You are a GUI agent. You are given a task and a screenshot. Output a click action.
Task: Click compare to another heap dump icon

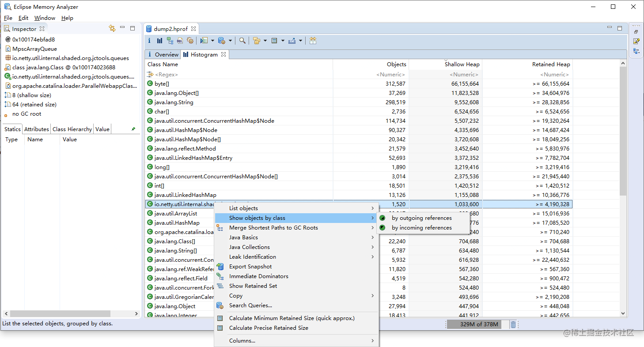click(x=313, y=41)
